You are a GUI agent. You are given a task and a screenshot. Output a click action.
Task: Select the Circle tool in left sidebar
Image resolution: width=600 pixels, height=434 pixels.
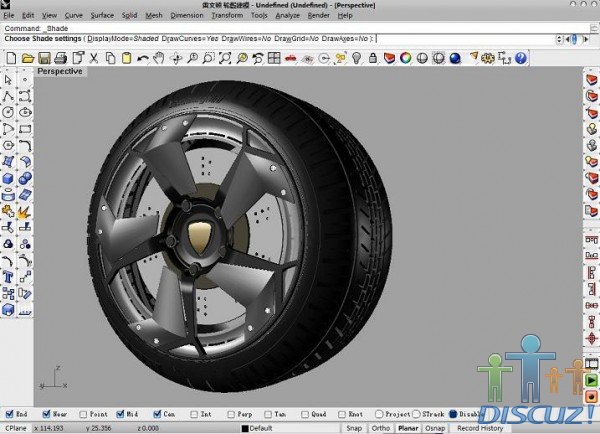coord(8,112)
